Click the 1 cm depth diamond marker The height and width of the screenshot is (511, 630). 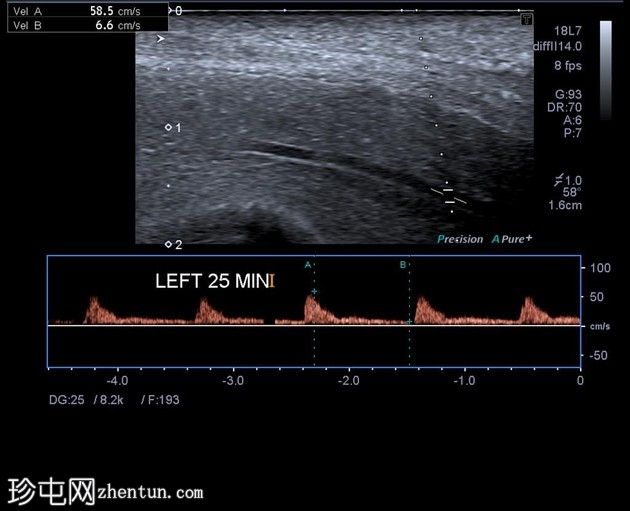pos(168,127)
